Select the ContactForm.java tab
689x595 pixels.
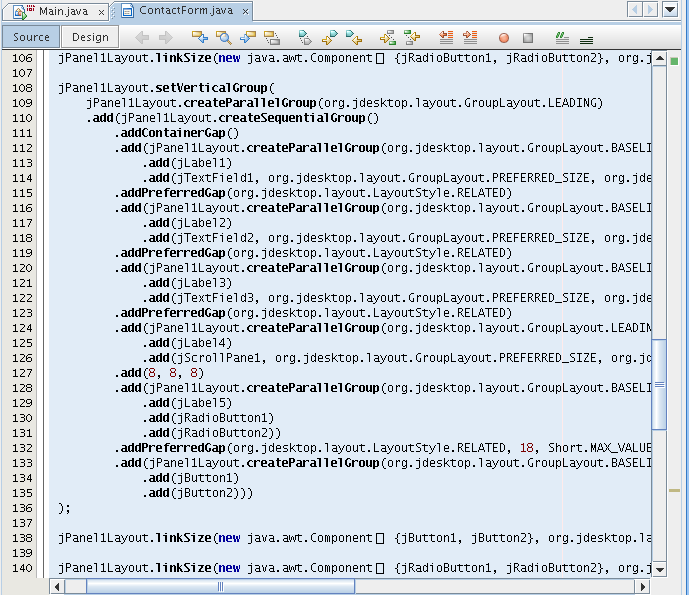[x=185, y=10]
